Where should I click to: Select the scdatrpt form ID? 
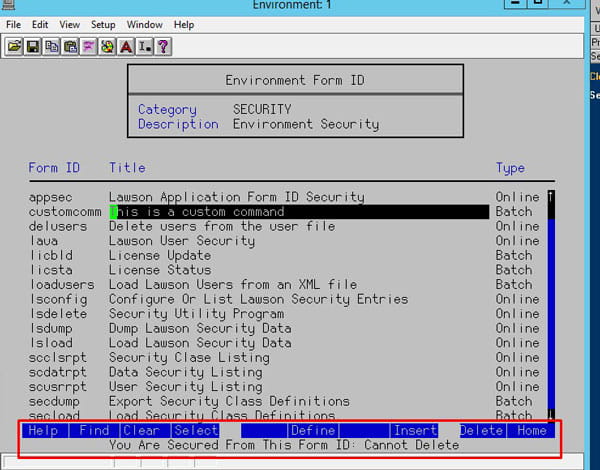point(58,372)
